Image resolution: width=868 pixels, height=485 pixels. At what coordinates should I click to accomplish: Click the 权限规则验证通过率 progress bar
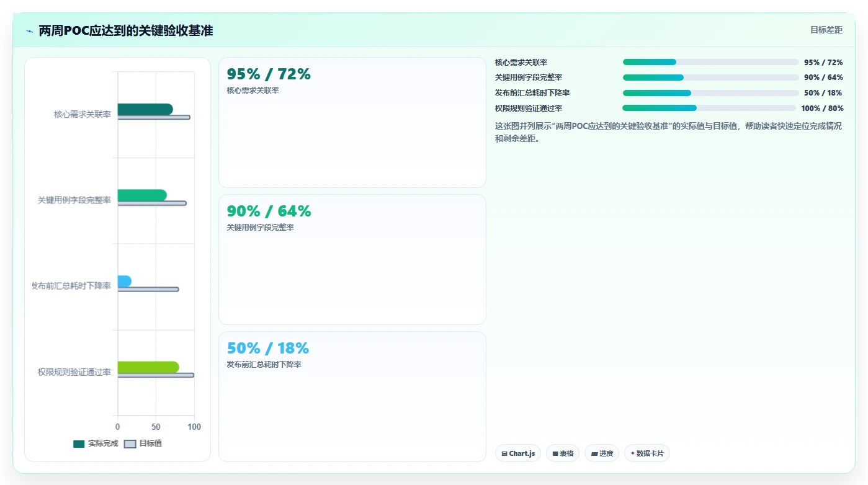[709, 108]
